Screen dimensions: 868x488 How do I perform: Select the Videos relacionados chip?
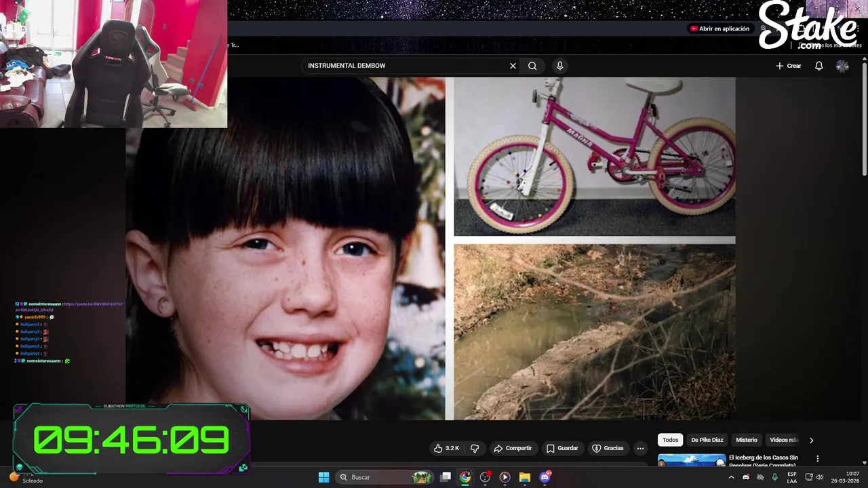coord(784,440)
